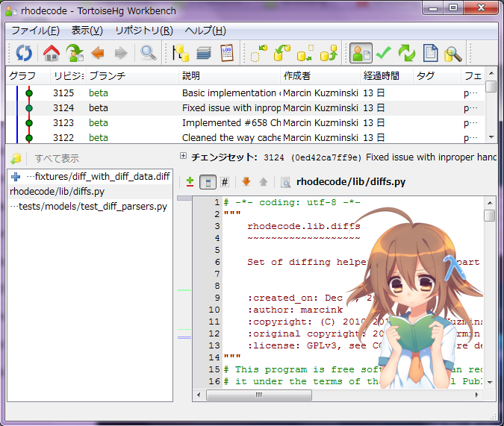This screenshot has width=504, height=426.
Task: Click the 経過時間 column header
Action: click(386, 76)
